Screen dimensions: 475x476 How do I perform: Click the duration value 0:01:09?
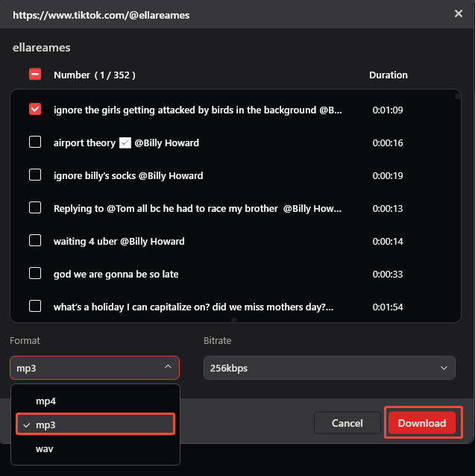(x=388, y=110)
